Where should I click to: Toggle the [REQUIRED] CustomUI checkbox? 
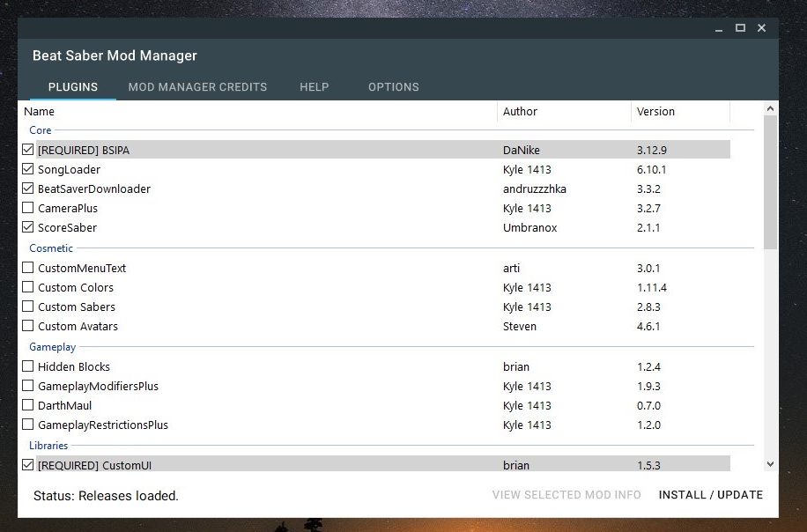click(28, 465)
